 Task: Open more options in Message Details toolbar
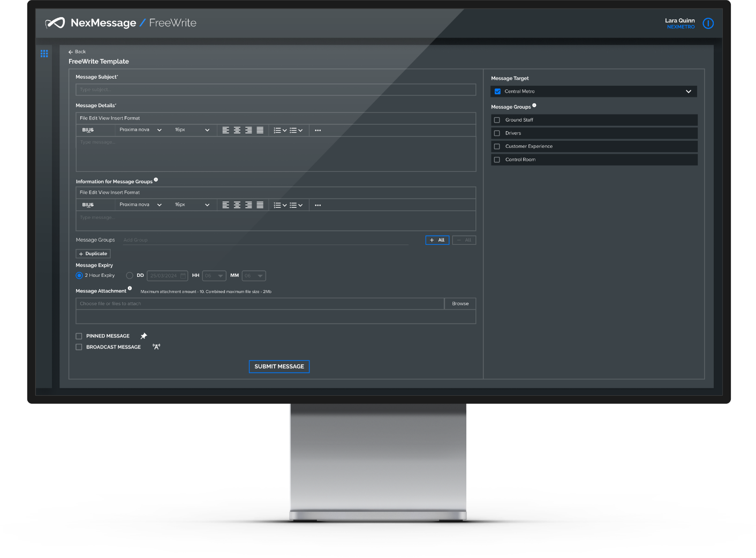tap(318, 130)
